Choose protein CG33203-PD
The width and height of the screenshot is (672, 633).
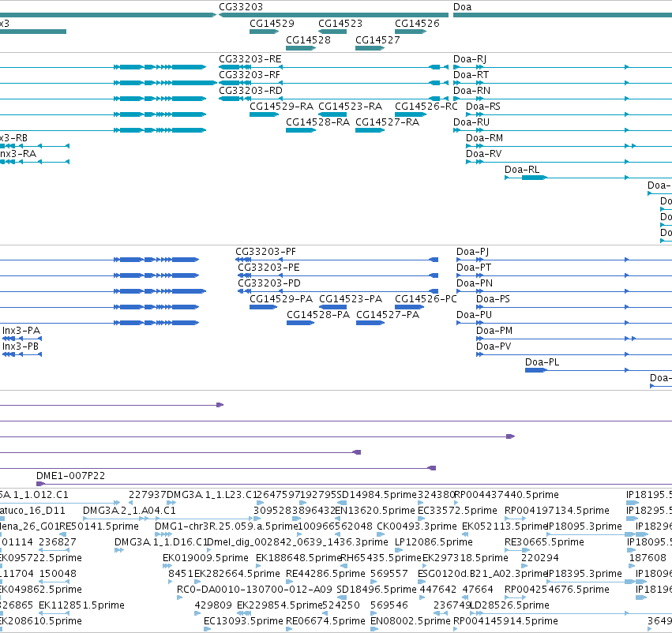338,292
